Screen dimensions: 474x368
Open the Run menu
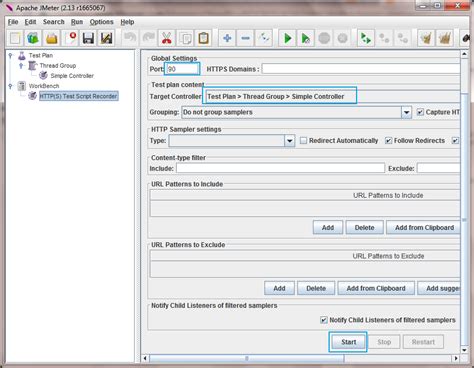[x=77, y=22]
